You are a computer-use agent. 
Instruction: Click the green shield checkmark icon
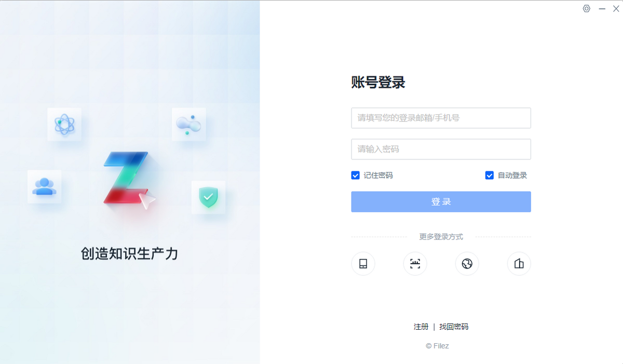pyautogui.click(x=208, y=197)
